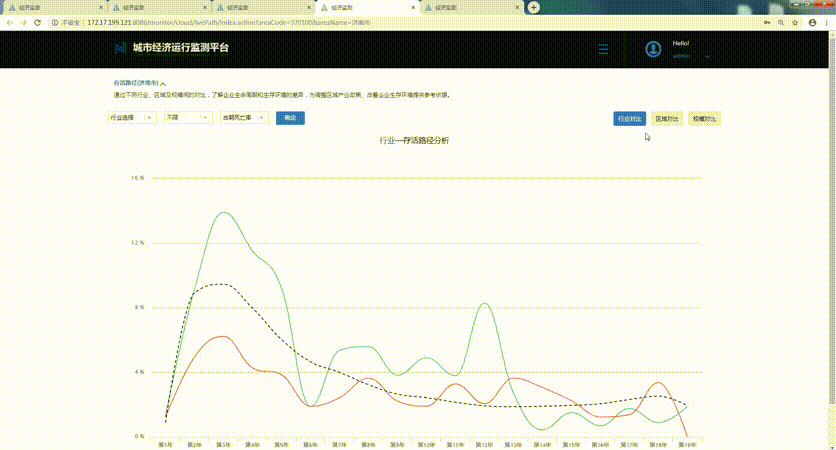Open the Chrome three-dot menu
836x450 pixels.
(827, 23)
